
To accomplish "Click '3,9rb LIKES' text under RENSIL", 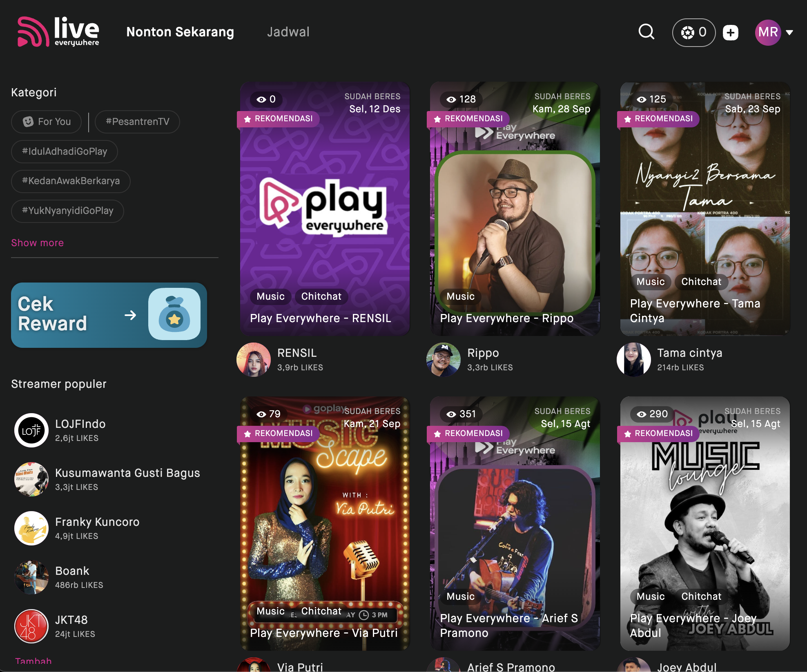I will coord(300,367).
